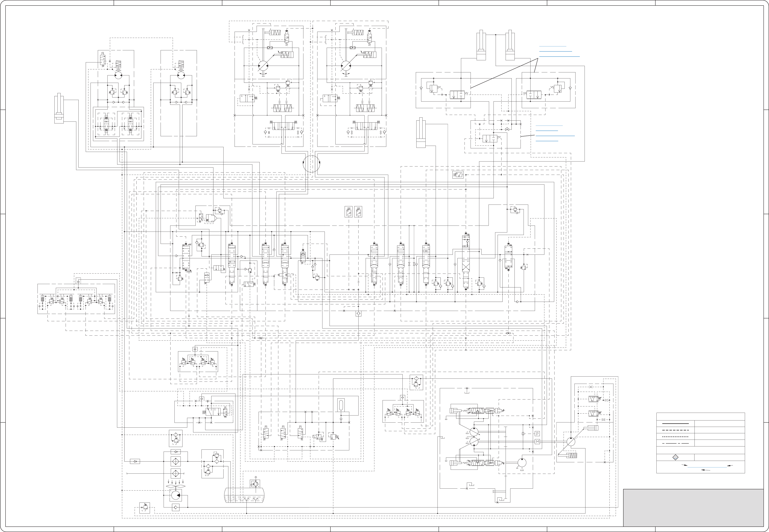Click the diamond symbol in the legend table
769x532 pixels.
[x=675, y=458]
